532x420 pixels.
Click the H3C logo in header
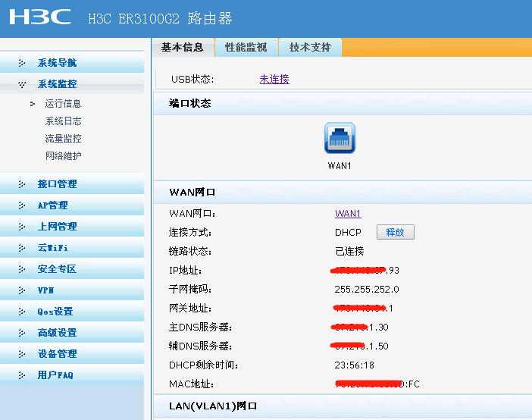[40, 17]
